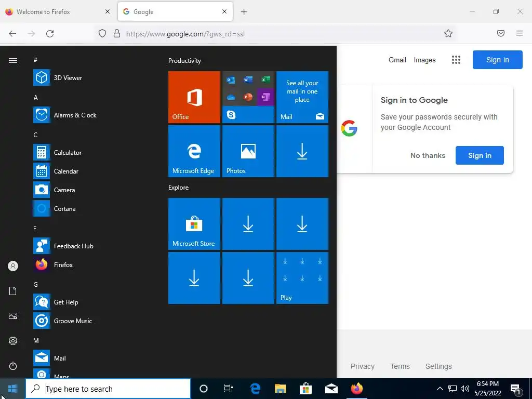Open the Google Images link

(x=424, y=60)
